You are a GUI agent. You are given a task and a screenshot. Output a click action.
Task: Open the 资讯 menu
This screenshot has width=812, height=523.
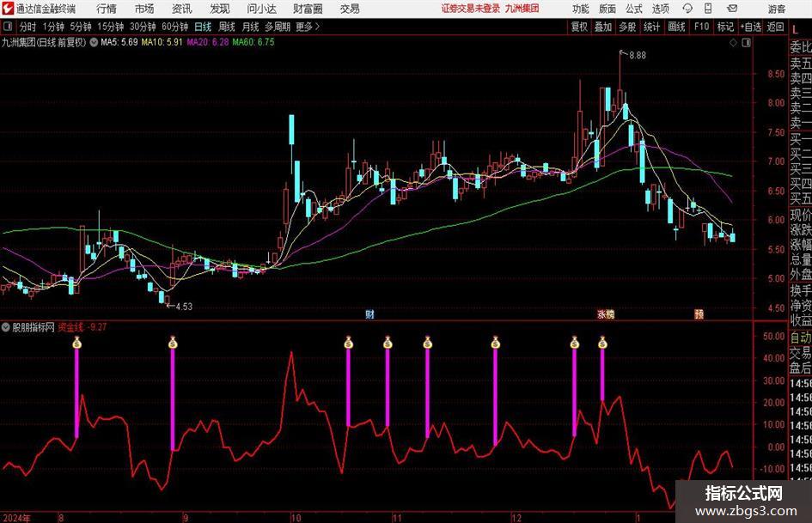[182, 9]
